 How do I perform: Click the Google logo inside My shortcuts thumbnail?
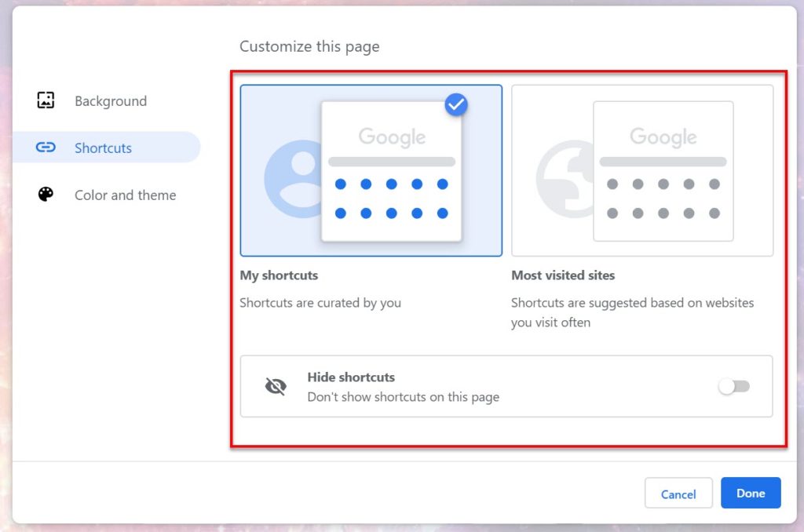click(x=391, y=137)
